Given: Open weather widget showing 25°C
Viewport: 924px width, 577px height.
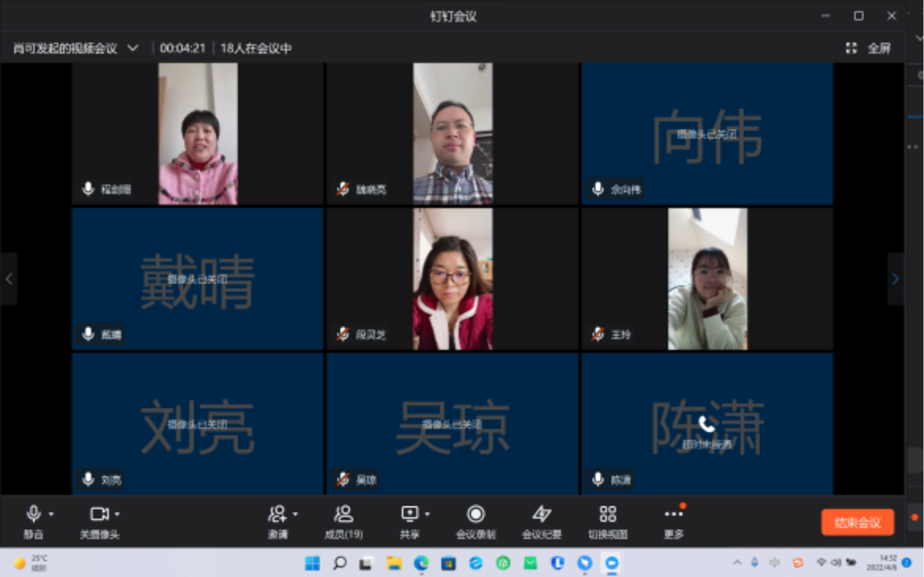Looking at the screenshot, I should 31,563.
